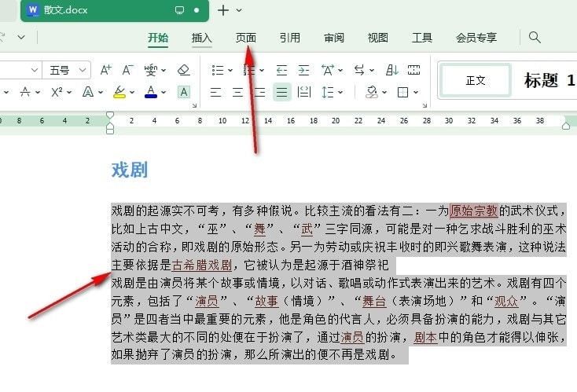Follow the 舞台 link

pos(374,301)
